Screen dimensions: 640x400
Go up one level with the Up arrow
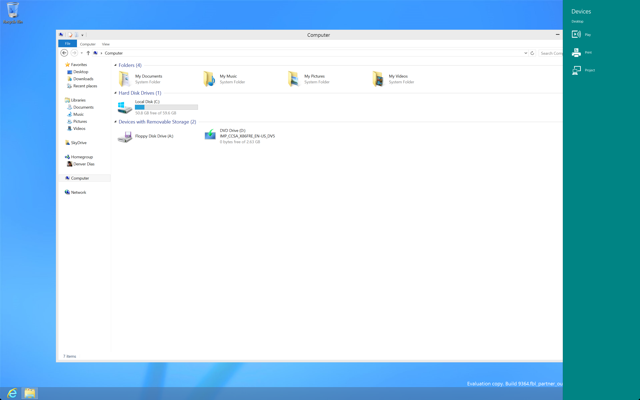[88, 53]
